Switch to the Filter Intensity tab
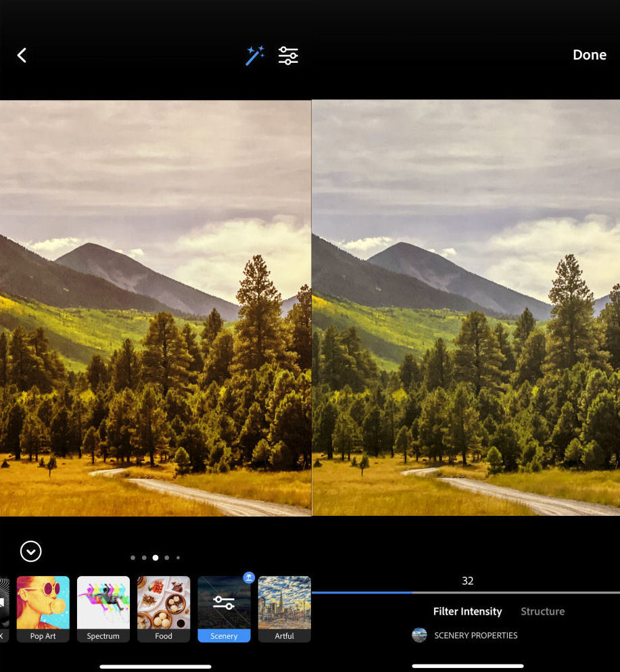The height and width of the screenshot is (672, 620). click(467, 611)
